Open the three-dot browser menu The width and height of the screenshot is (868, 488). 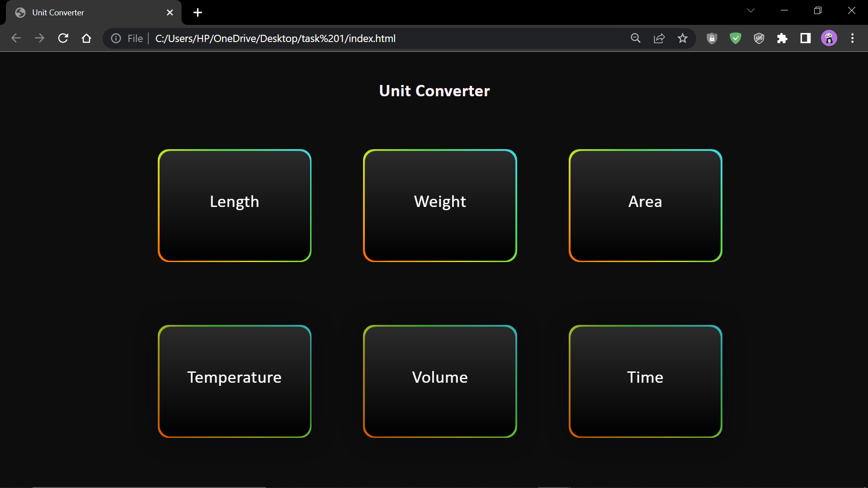point(853,38)
